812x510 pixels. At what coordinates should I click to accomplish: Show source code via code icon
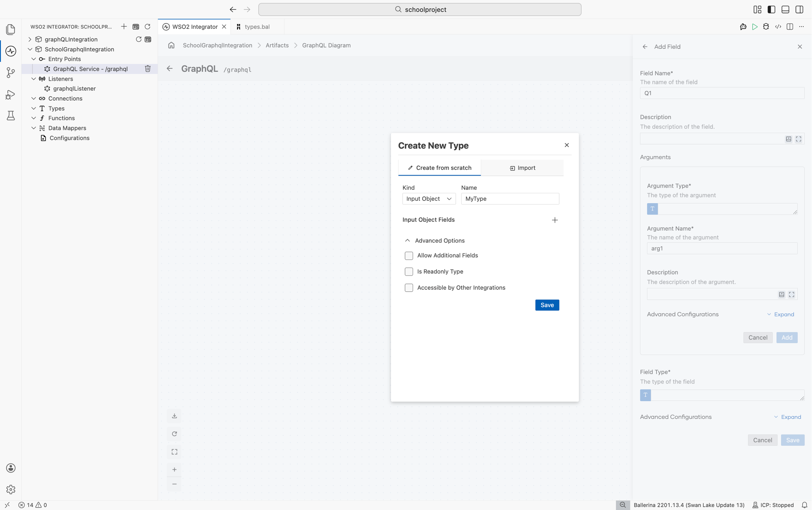coord(778,26)
